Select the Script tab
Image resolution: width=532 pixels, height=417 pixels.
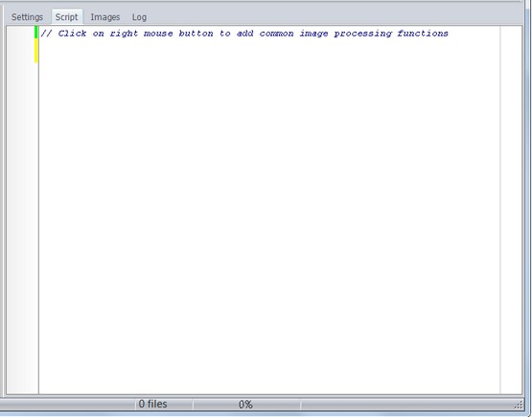(67, 17)
